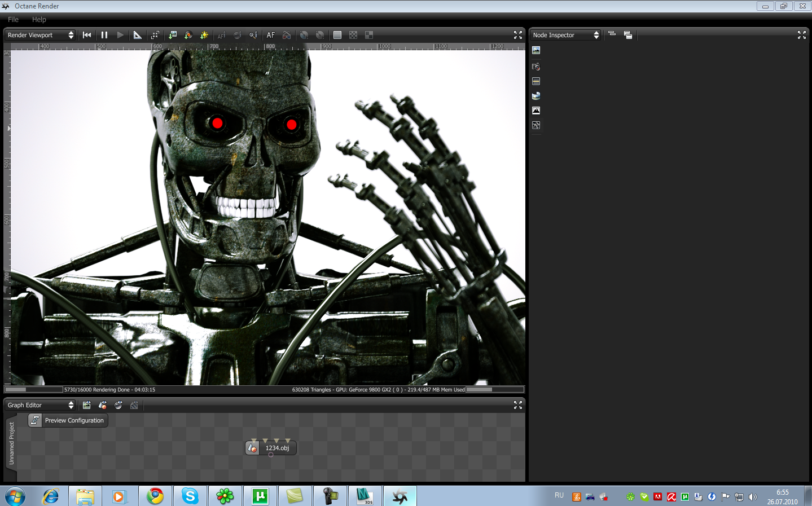Select the landscape picture icon in Node Inspector

point(536,50)
